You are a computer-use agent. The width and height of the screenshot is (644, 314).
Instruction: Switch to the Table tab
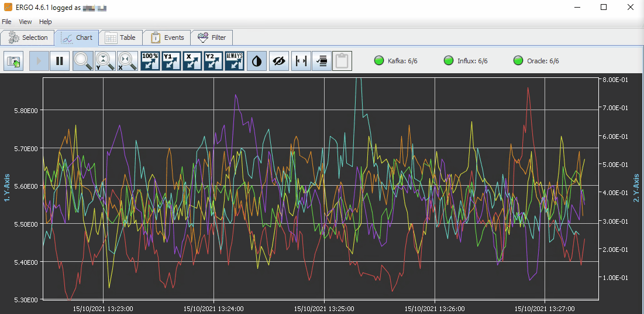[121, 37]
